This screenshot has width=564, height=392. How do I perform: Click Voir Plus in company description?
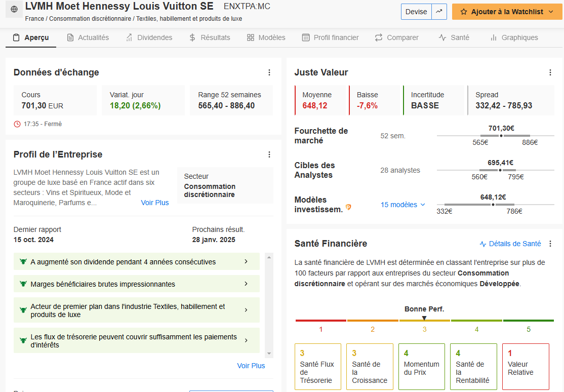pos(154,203)
